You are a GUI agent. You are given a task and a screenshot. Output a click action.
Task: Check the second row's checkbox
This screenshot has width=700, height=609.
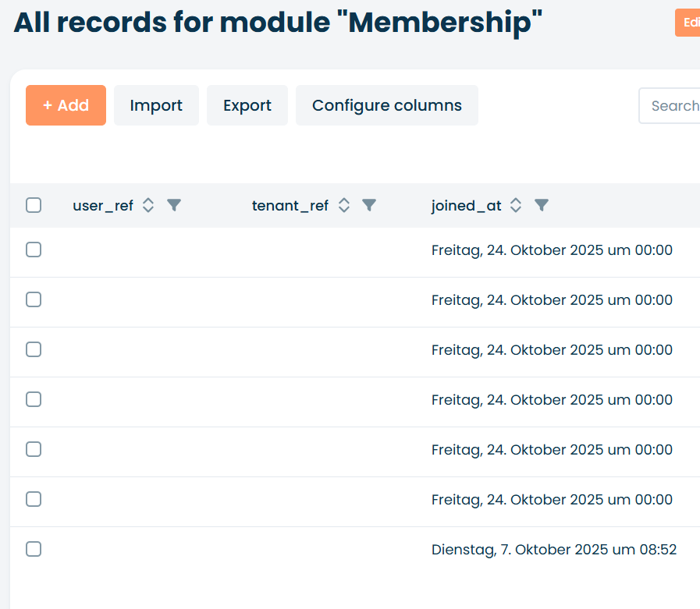coord(34,299)
